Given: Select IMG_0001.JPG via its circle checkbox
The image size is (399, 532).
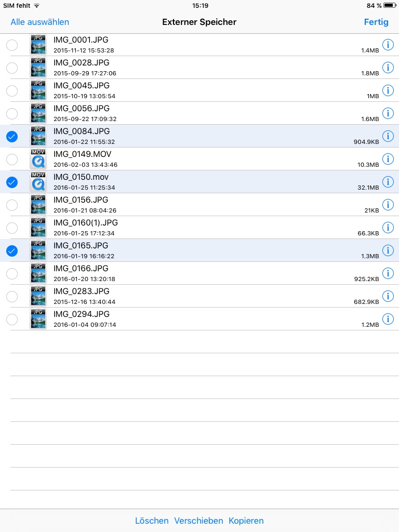Looking at the screenshot, I should tap(12, 45).
